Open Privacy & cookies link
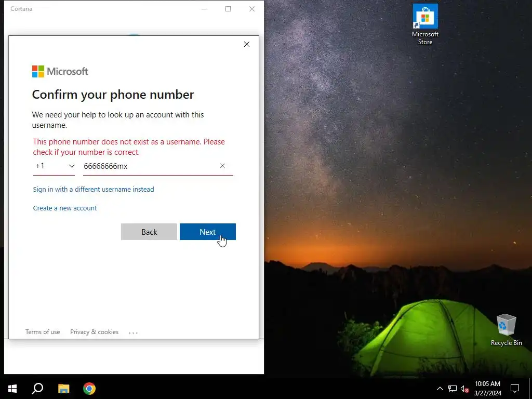The height and width of the screenshot is (399, 532). pyautogui.click(x=95, y=332)
